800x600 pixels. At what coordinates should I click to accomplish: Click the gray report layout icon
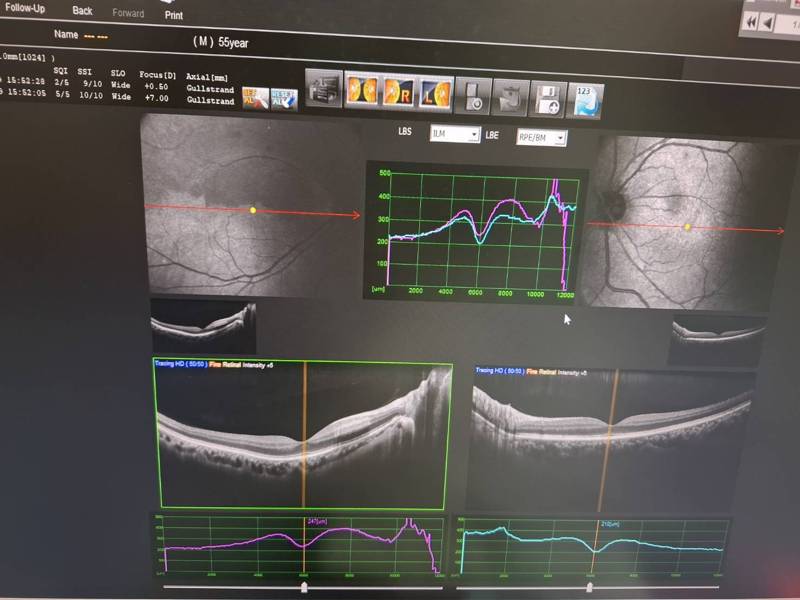tap(323, 88)
